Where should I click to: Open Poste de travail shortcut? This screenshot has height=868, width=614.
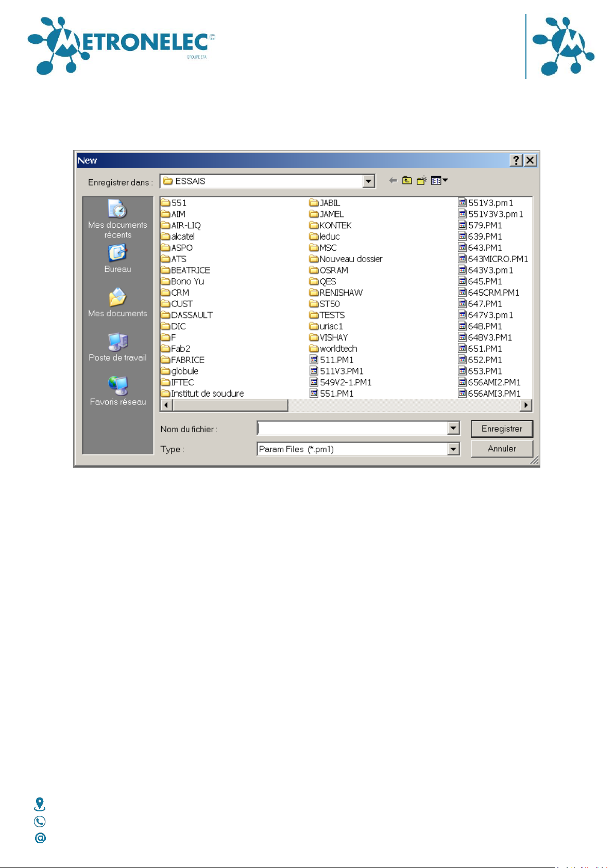point(117,347)
